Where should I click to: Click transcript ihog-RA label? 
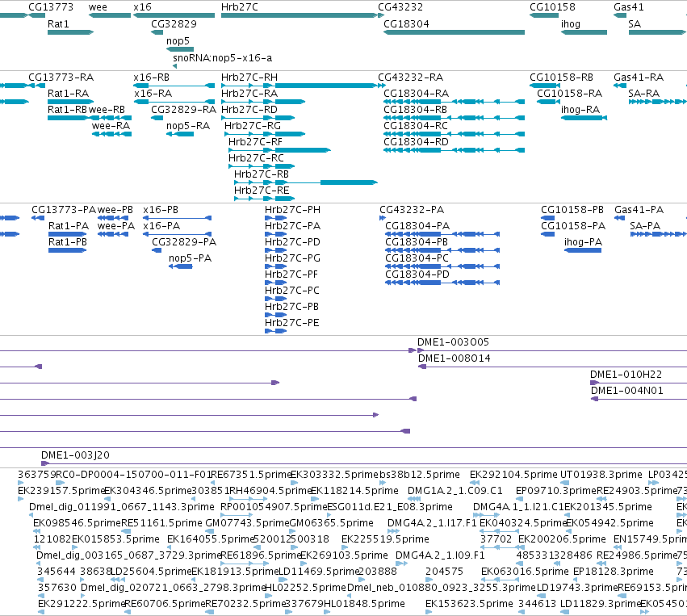click(x=580, y=110)
